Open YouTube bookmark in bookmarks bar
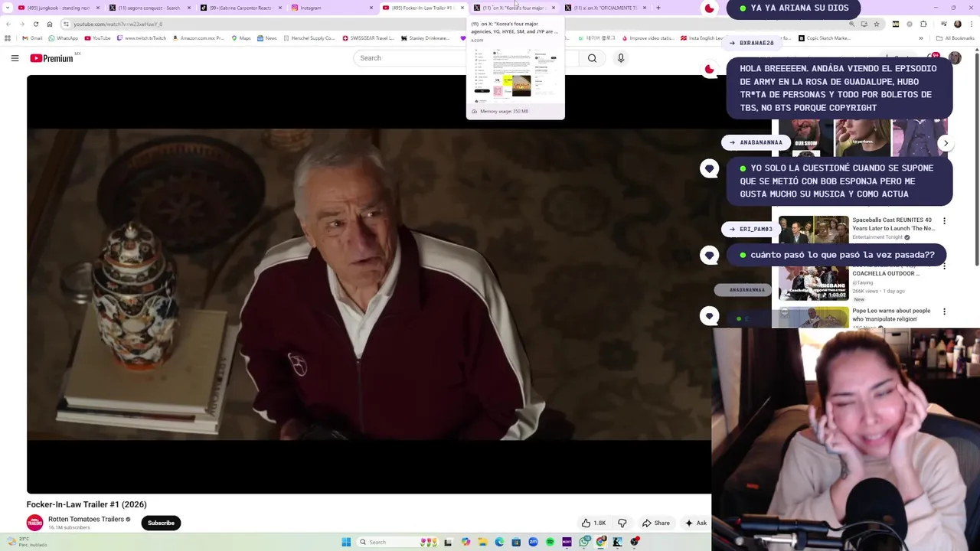This screenshot has height=551, width=980. click(97, 38)
